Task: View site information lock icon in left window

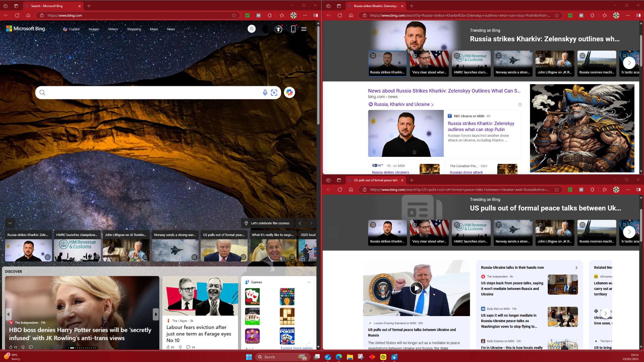Action: [42, 15]
